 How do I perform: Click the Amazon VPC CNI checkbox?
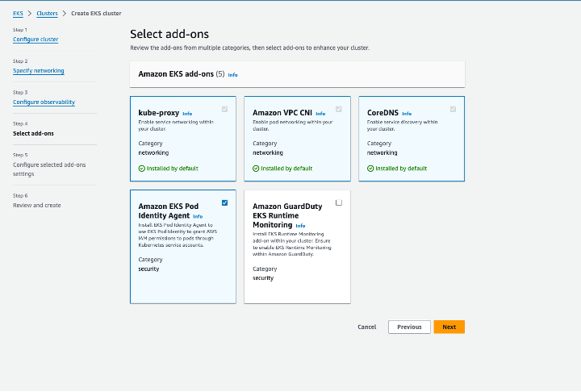(x=339, y=109)
